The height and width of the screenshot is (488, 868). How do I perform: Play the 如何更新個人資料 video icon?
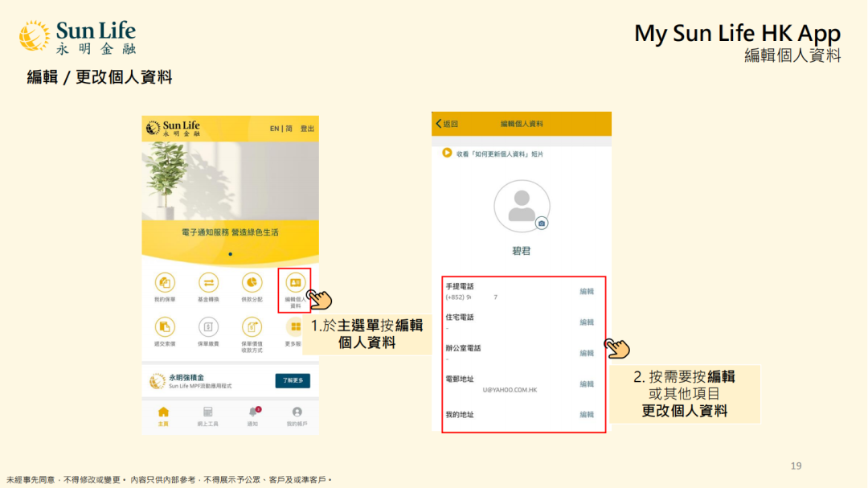coord(447,153)
